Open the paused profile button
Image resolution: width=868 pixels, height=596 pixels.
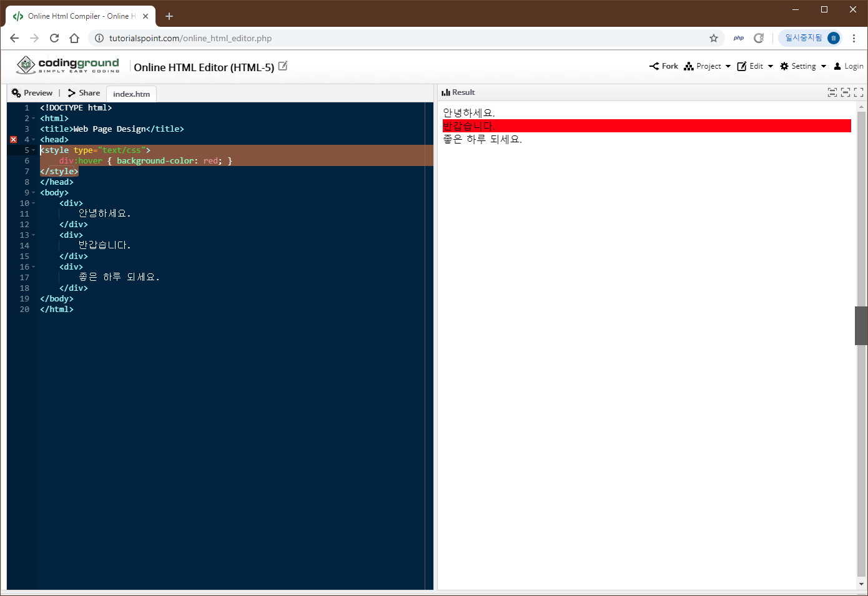point(811,38)
